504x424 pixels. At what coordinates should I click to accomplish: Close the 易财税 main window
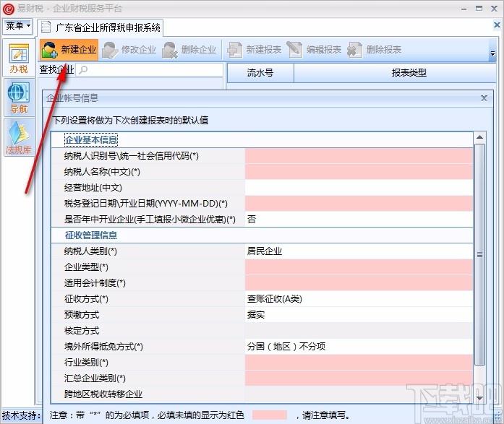click(495, 9)
